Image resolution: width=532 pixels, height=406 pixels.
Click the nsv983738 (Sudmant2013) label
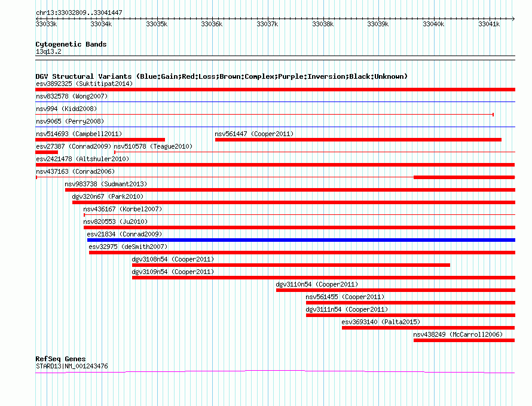(x=106, y=184)
